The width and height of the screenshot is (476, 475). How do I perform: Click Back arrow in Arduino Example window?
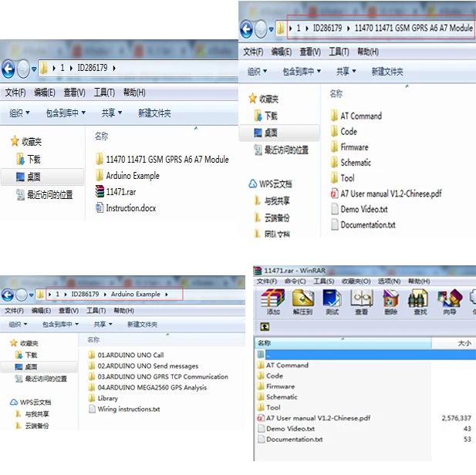coord(8,295)
